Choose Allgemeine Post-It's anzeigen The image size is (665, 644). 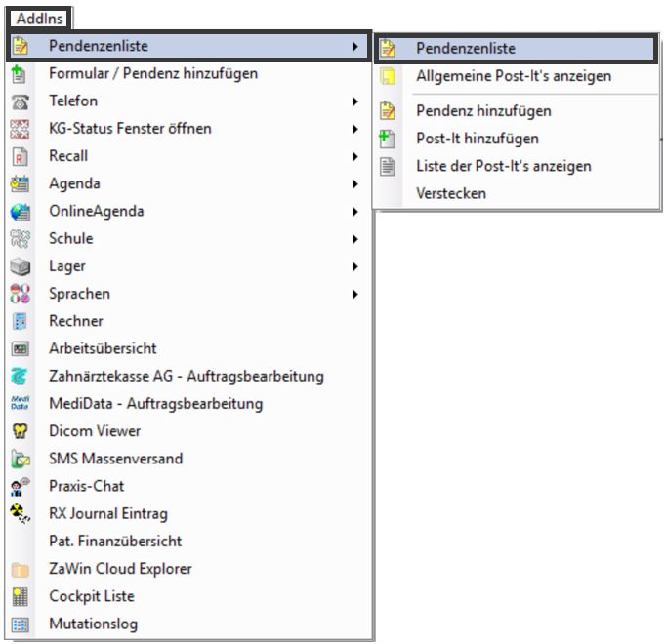click(x=516, y=76)
